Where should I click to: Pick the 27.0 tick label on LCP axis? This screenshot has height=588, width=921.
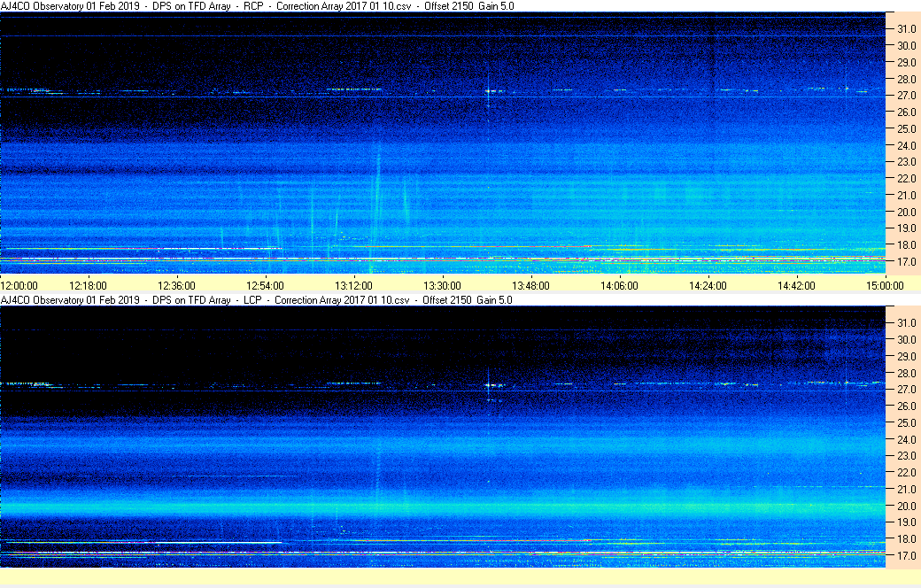[x=906, y=389]
